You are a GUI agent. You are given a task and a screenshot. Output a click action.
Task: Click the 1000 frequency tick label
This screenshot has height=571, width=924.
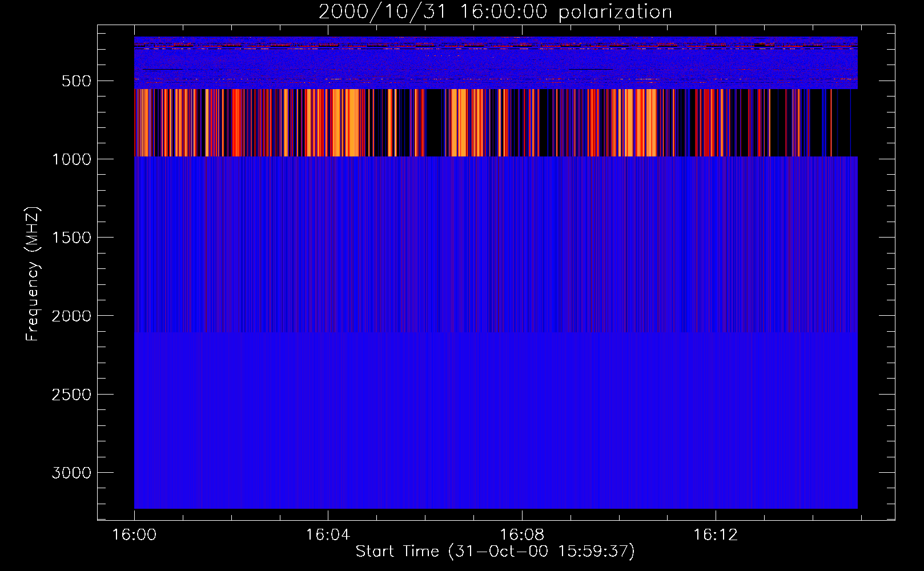[71, 159]
